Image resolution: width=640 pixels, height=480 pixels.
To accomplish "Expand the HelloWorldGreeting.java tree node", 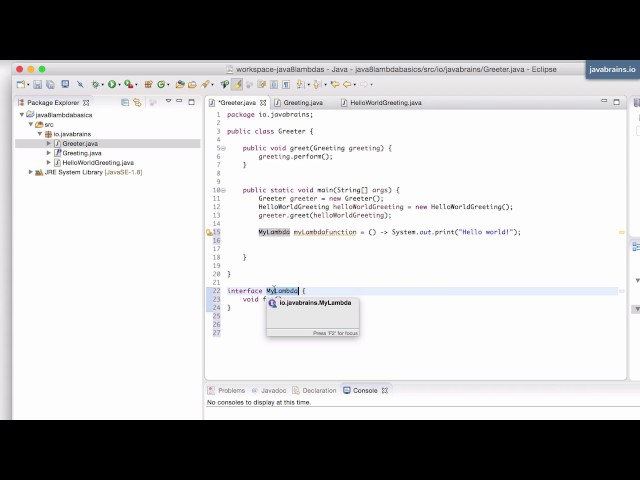I will tap(49, 162).
